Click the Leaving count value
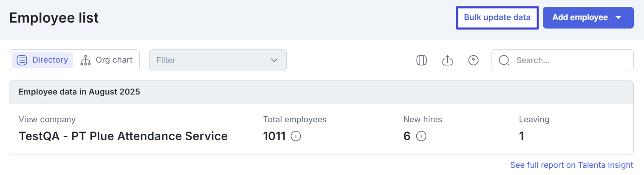Viewport: 644px width, 175px height. (x=522, y=136)
